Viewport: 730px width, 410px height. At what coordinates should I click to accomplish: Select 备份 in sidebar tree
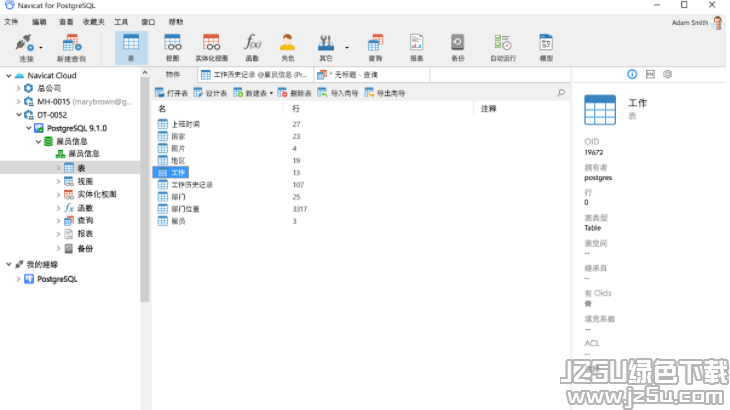click(x=85, y=249)
